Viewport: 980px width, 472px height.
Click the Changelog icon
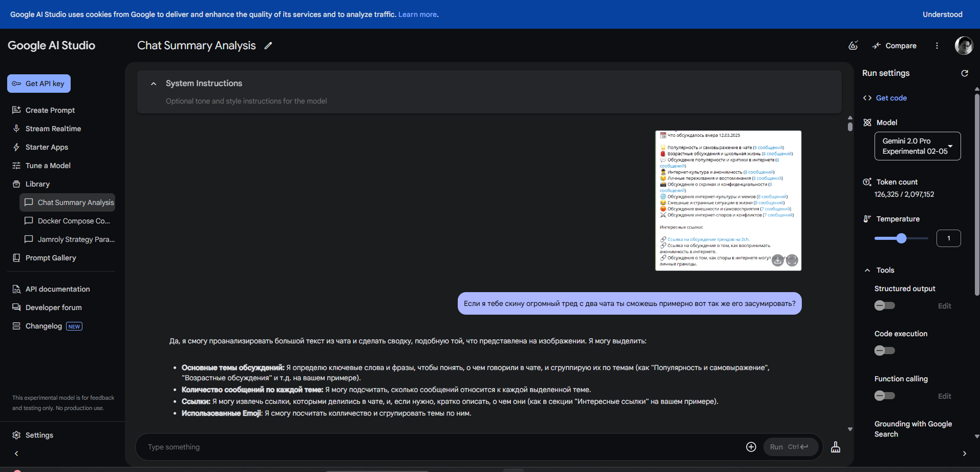[x=16, y=326]
